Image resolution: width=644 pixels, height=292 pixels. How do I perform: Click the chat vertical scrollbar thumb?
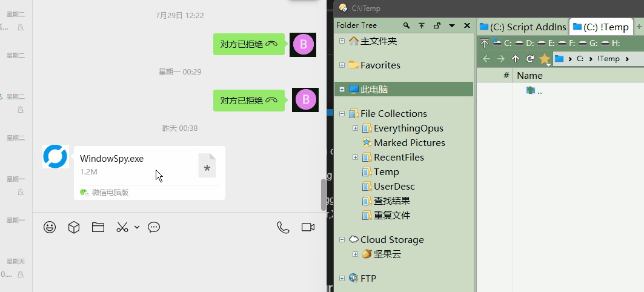[323, 194]
